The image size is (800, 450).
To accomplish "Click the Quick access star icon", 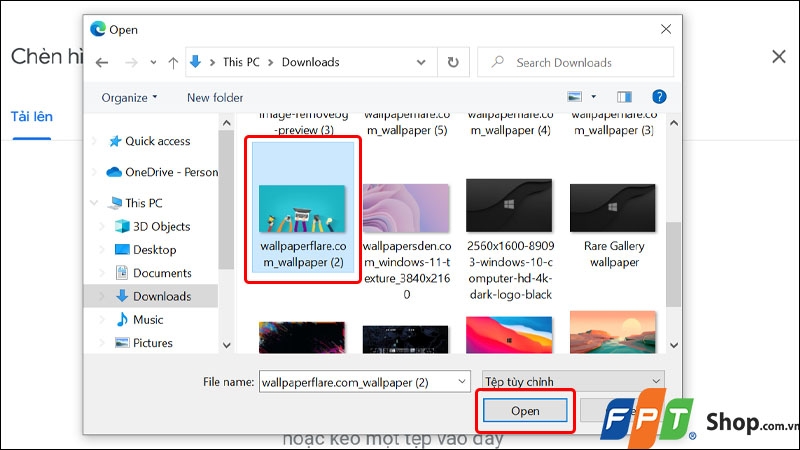I will 115,141.
